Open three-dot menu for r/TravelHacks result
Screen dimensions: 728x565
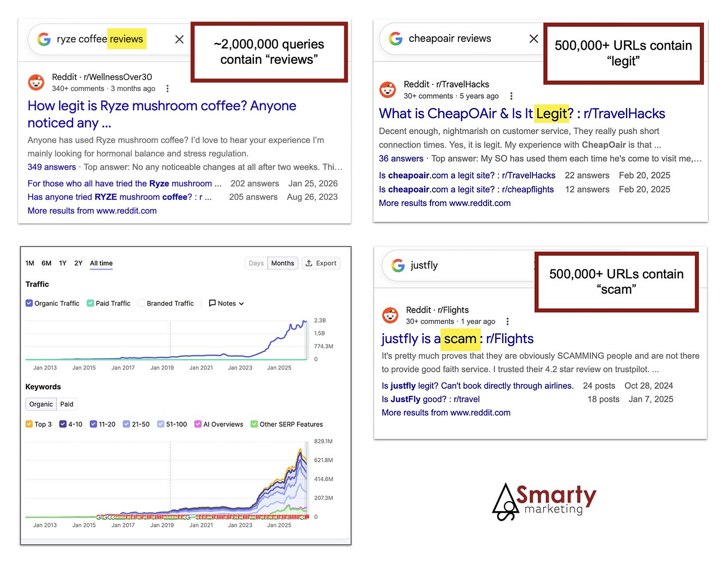(511, 96)
